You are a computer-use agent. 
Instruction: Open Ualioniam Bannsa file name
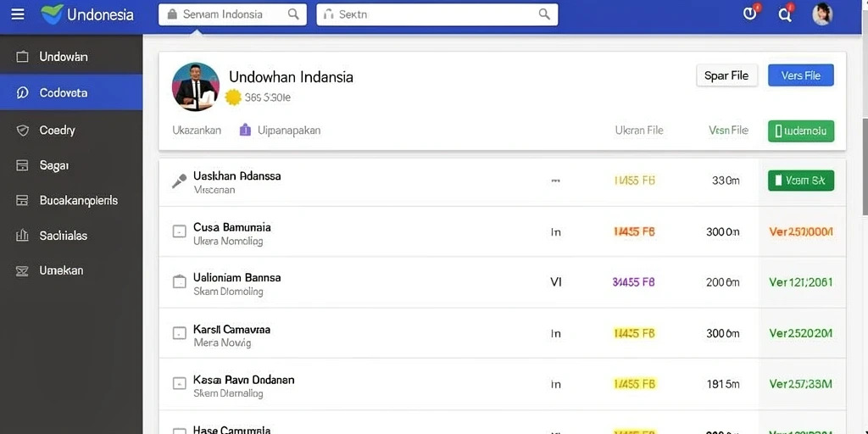(x=237, y=277)
